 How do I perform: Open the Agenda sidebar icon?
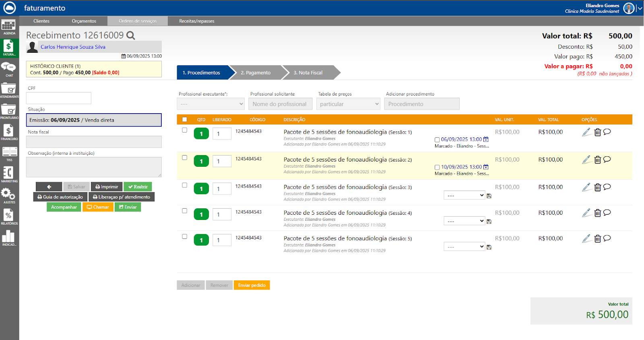pyautogui.click(x=9, y=27)
